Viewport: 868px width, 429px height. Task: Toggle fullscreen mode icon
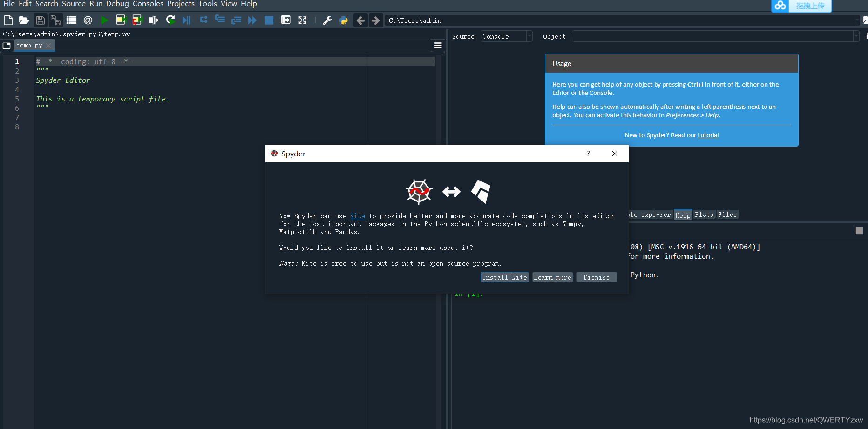(x=302, y=20)
